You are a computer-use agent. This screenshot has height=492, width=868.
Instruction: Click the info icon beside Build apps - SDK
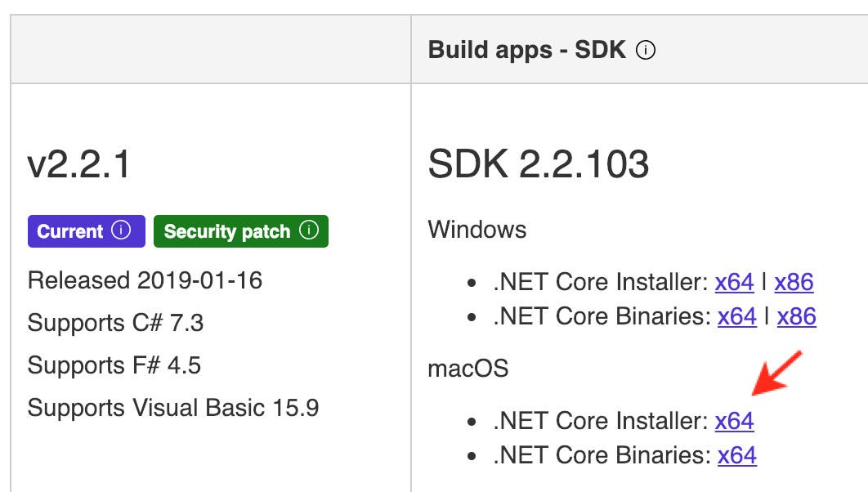[x=646, y=51]
